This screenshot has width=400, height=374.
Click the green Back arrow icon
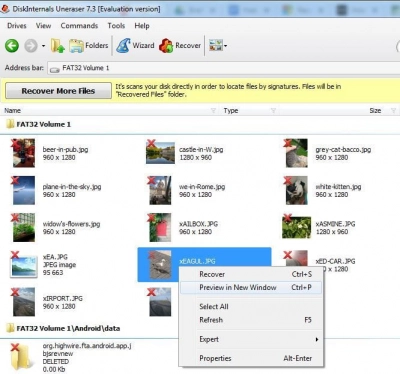(12, 46)
